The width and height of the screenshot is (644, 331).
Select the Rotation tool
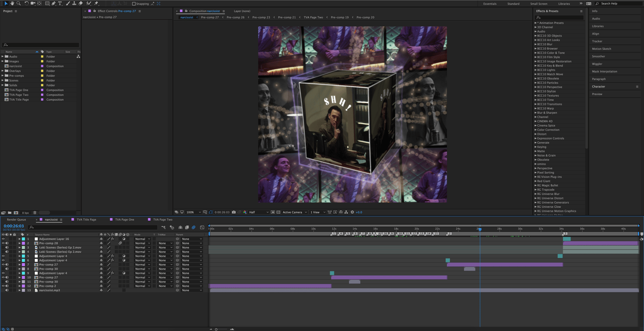27,3
